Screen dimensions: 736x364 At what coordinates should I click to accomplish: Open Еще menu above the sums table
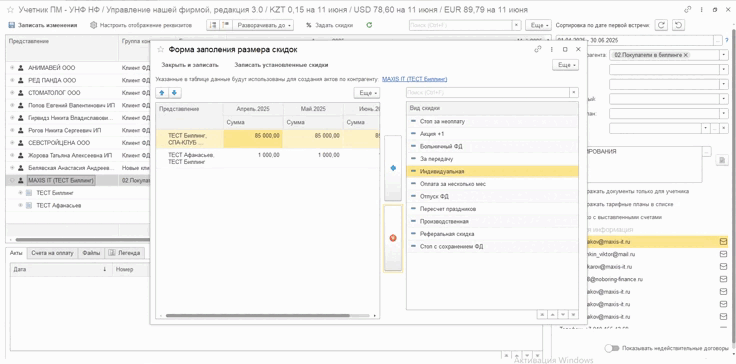pyautogui.click(x=367, y=93)
